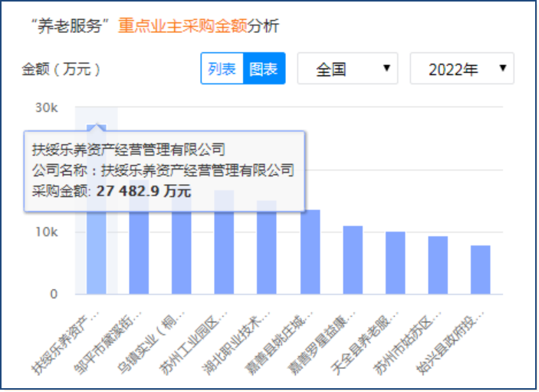The height and width of the screenshot is (392, 539).
Task: Click the 苏州市姑苏区 bar
Action: 438,265
